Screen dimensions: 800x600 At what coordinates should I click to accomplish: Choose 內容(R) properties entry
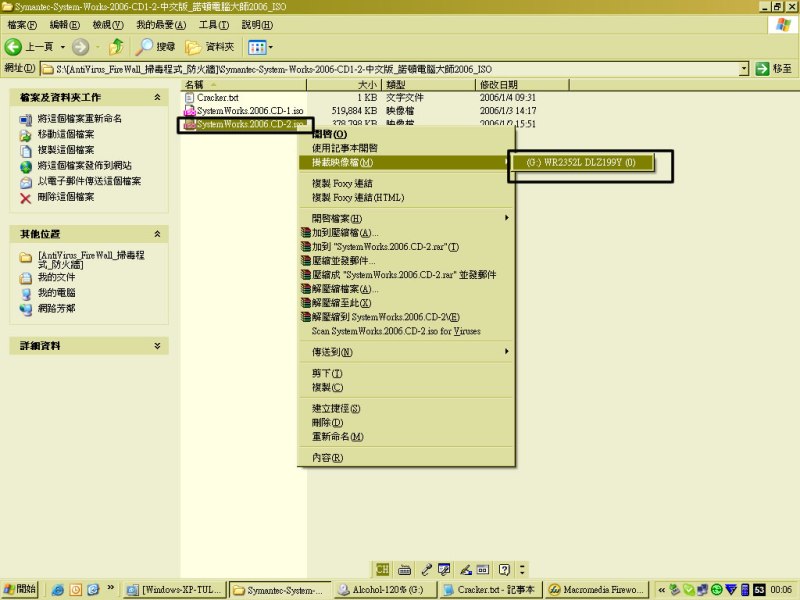406,458
